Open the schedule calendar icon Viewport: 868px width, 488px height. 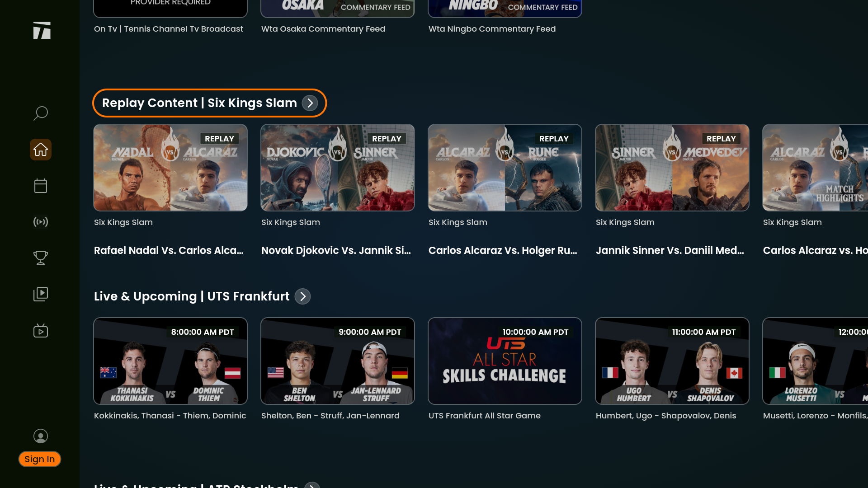(40, 186)
